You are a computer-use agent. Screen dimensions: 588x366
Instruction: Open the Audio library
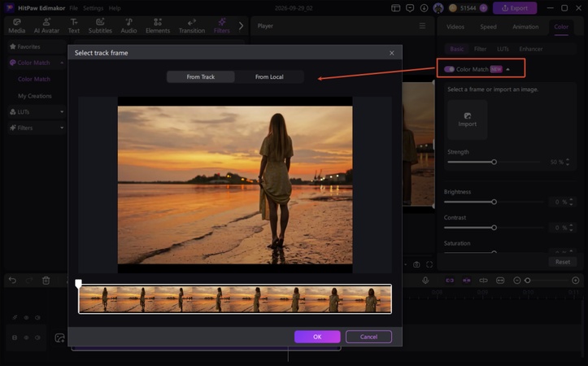point(128,26)
